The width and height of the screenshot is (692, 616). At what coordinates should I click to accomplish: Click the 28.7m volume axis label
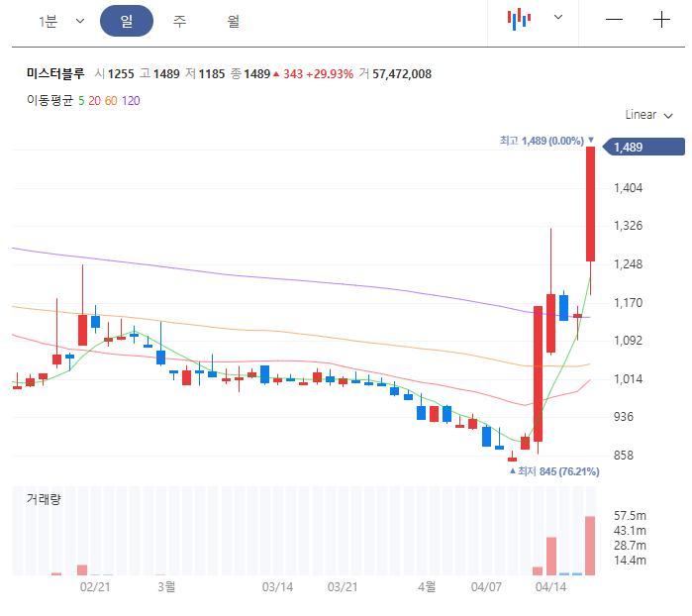630,546
